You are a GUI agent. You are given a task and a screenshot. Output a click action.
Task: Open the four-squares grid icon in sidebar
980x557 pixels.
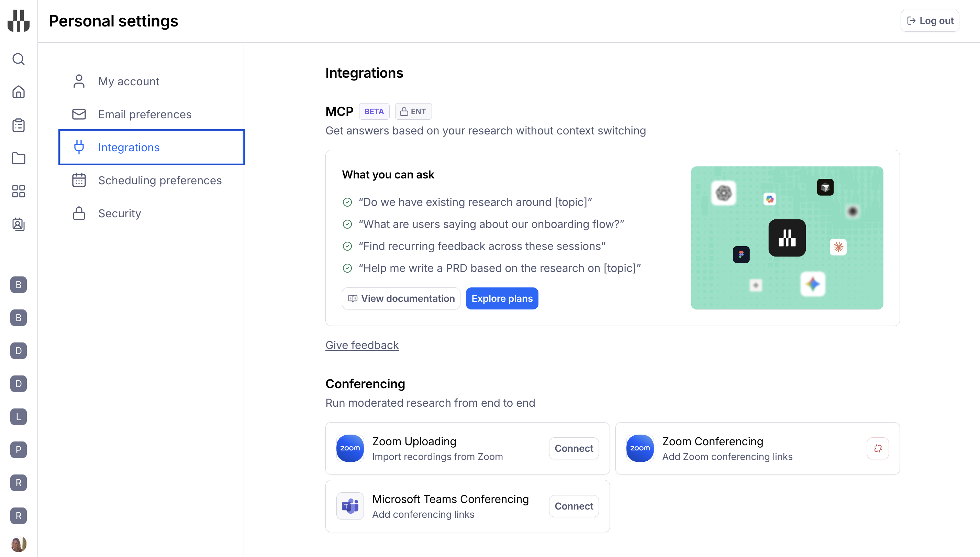point(18,191)
